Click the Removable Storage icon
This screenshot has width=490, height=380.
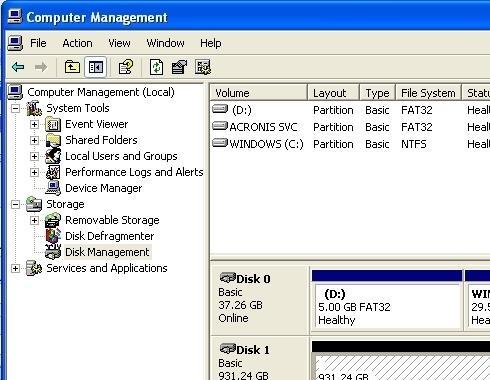coord(53,220)
